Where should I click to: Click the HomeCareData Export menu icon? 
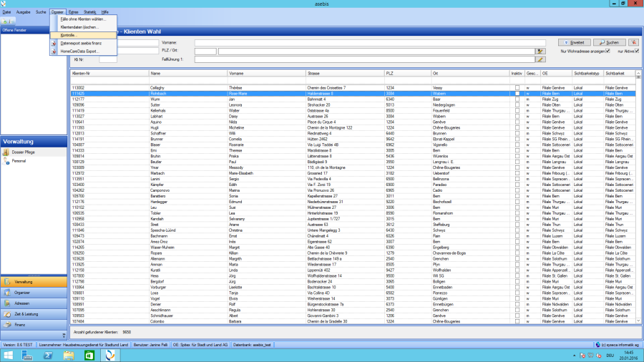[x=54, y=51]
